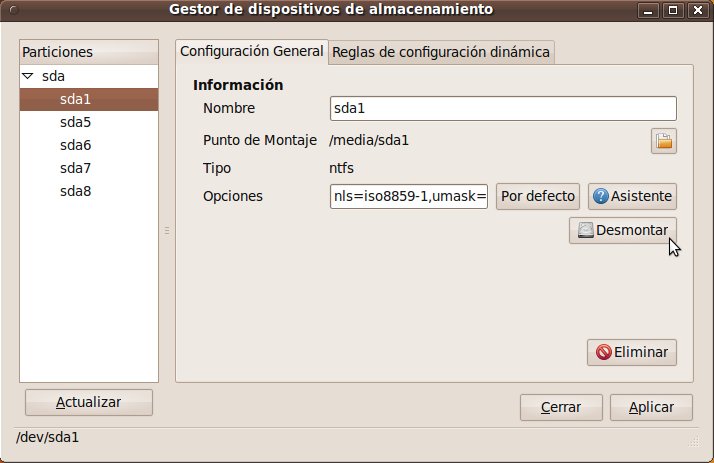
Task: Select the sda disk entry
Action: (53, 76)
